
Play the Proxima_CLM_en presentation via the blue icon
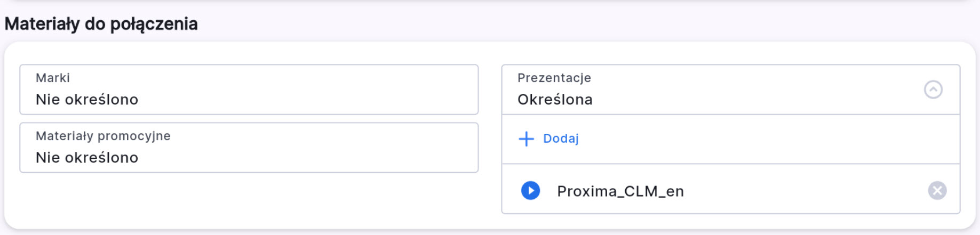[530, 191]
